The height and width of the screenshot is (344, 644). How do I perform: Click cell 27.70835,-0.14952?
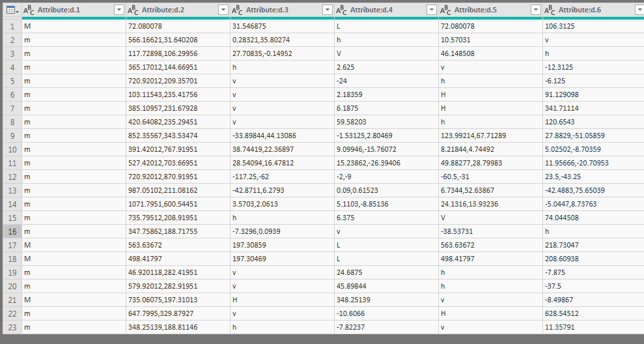pos(282,53)
